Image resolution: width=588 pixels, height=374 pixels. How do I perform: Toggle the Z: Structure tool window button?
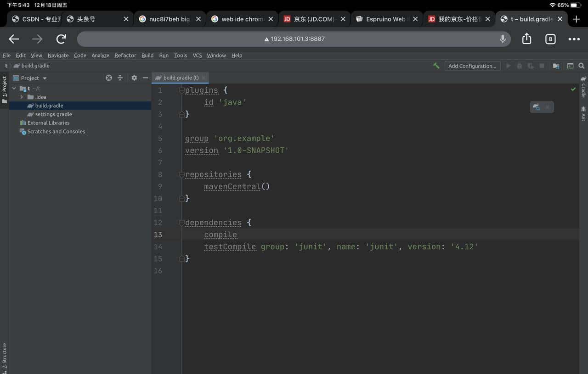4,356
